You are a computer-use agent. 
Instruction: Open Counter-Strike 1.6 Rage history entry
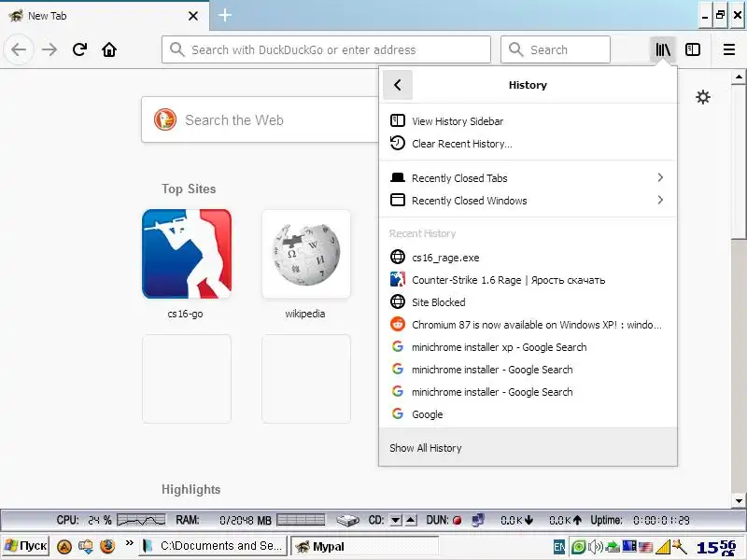pos(528,279)
